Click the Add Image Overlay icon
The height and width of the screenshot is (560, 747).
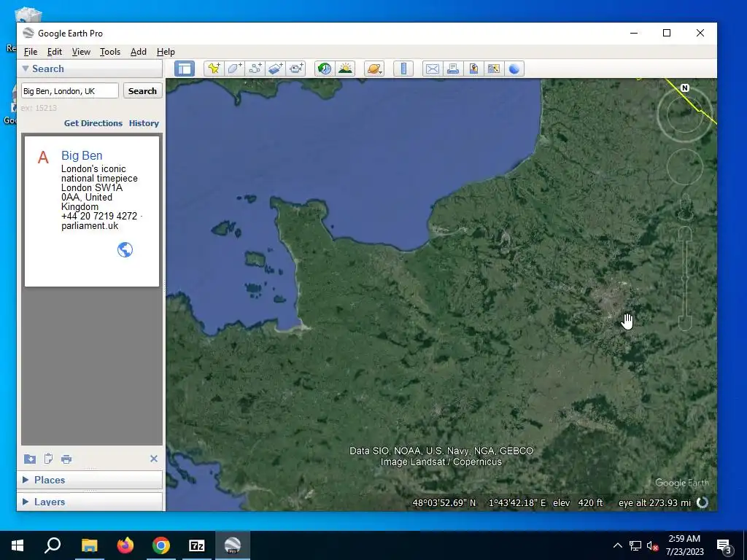tap(275, 69)
